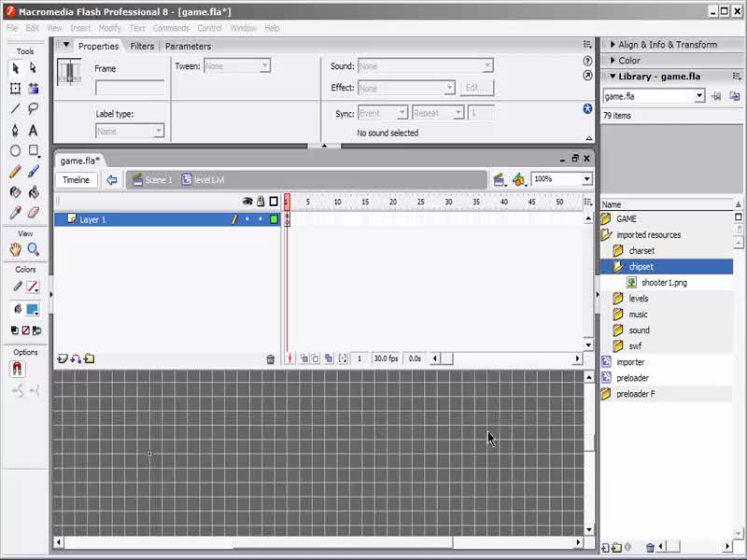Click the Timeline button
This screenshot has width=747, height=560.
tap(76, 180)
